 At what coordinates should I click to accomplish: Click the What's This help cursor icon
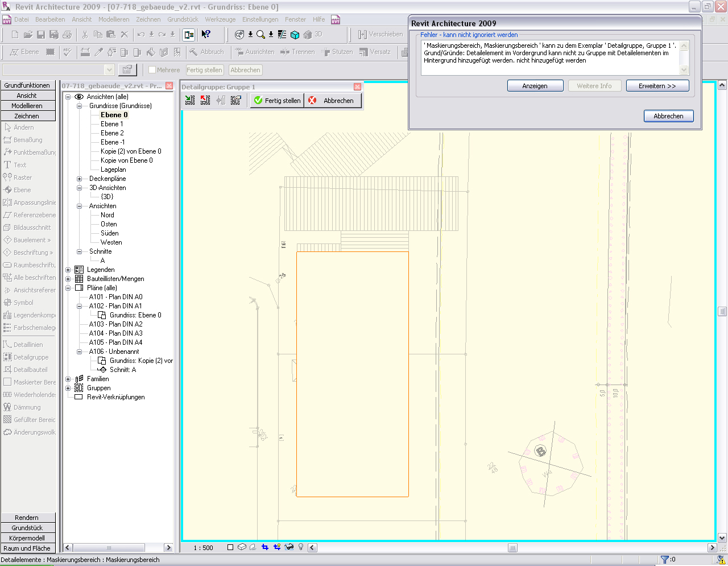tap(206, 35)
